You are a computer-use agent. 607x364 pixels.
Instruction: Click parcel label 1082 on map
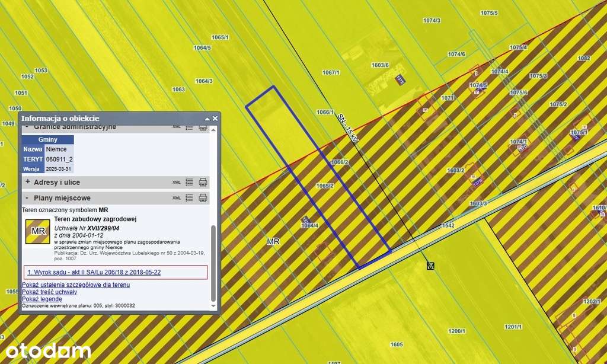[584, 58]
